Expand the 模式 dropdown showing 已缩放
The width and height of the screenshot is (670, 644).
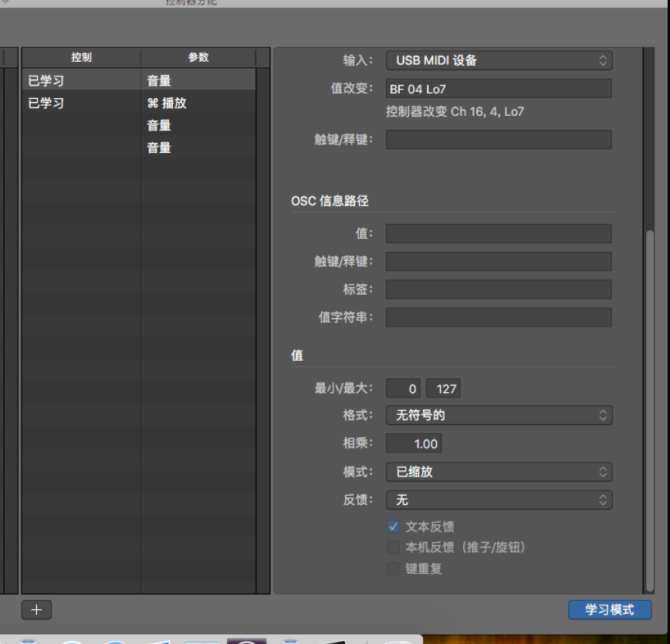click(499, 472)
